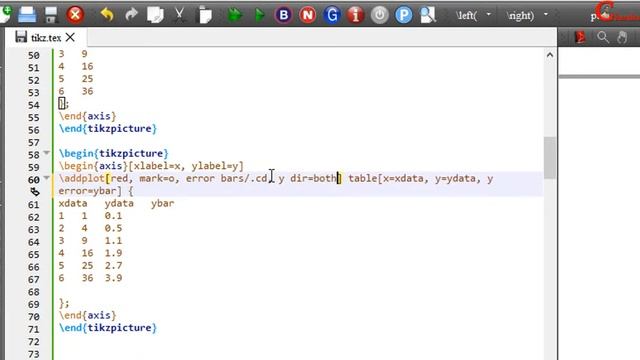Screen dimensions: 640x360
Task: Click the "table[x=xdata," text on line 60
Action: [x=388, y=178]
